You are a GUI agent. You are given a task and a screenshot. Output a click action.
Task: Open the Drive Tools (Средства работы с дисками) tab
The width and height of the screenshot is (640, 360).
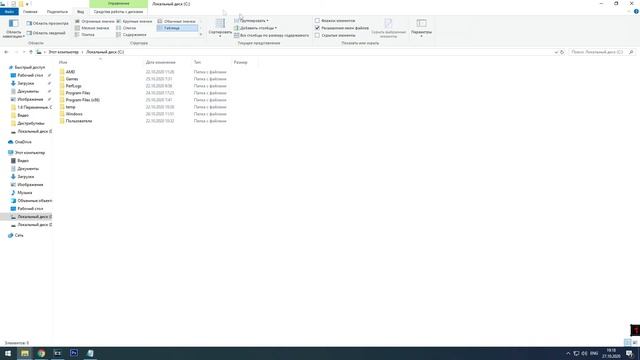pos(118,12)
